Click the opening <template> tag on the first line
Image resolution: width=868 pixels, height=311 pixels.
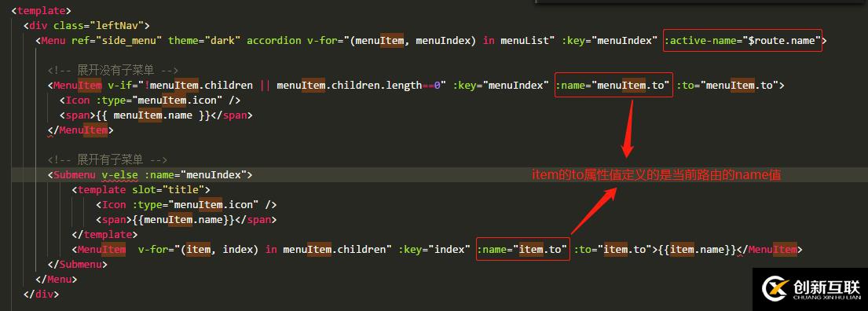point(42,10)
